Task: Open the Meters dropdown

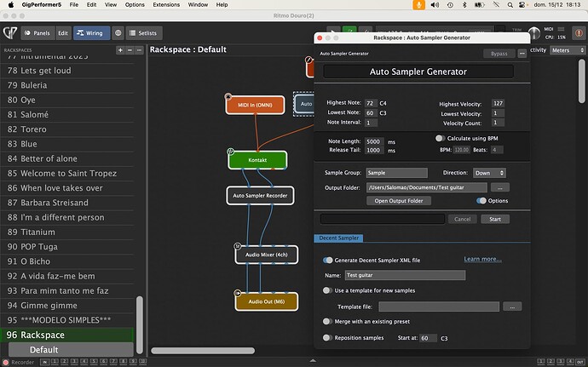Action: pos(568,50)
